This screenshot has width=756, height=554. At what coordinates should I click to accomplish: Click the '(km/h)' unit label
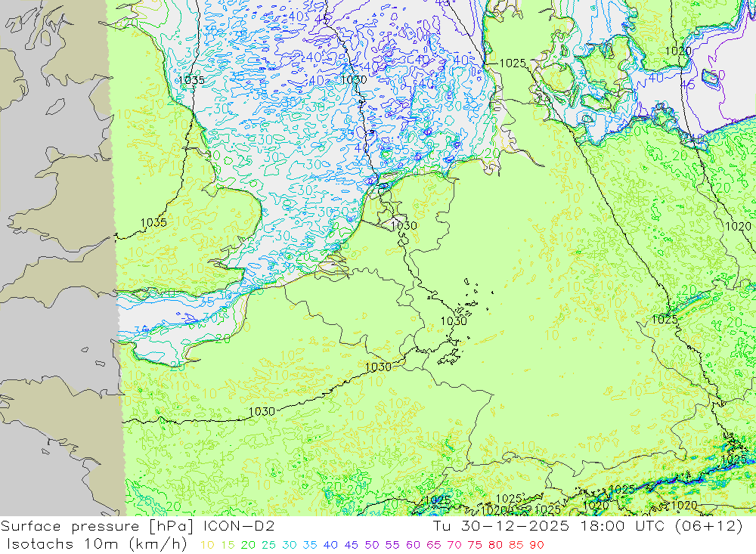point(158,544)
